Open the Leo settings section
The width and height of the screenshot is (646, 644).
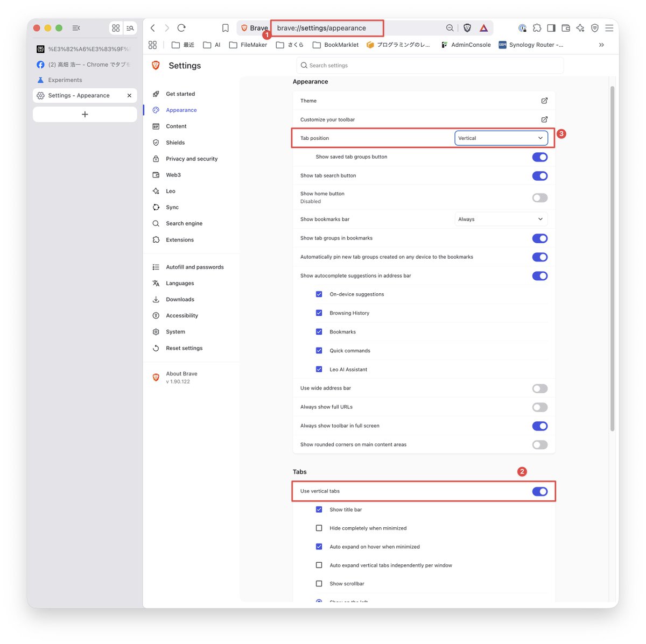point(171,191)
